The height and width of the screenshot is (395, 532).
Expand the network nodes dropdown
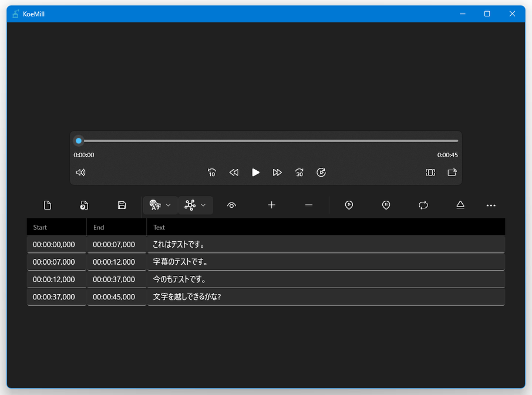(196, 205)
